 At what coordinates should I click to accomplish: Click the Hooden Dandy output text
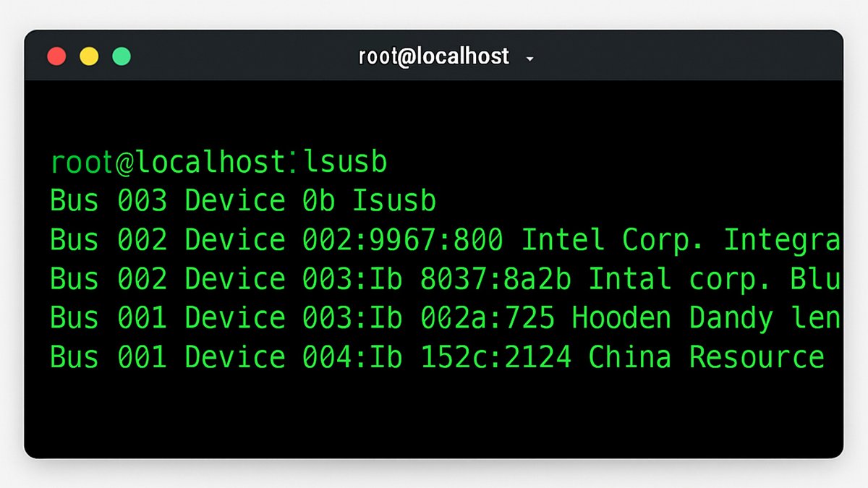coord(673,318)
